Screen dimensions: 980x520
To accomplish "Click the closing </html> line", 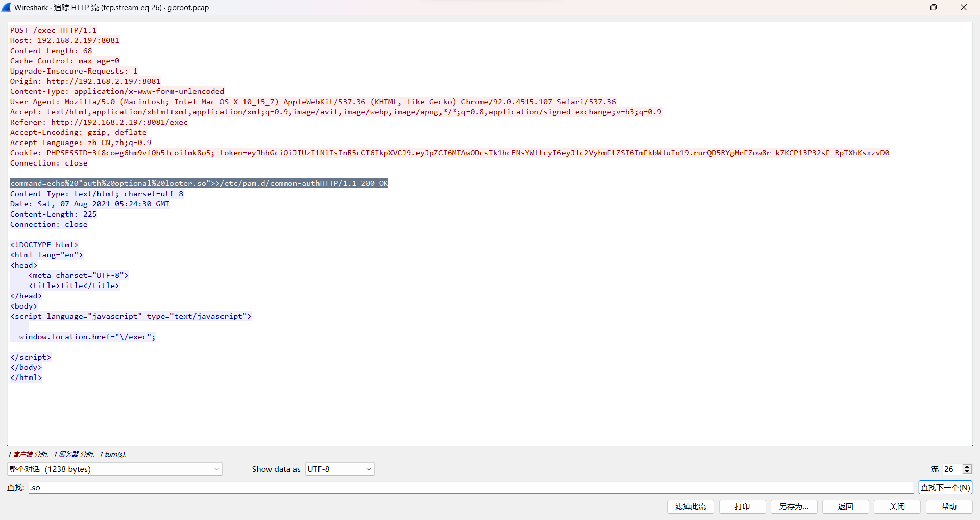I will (26, 377).
